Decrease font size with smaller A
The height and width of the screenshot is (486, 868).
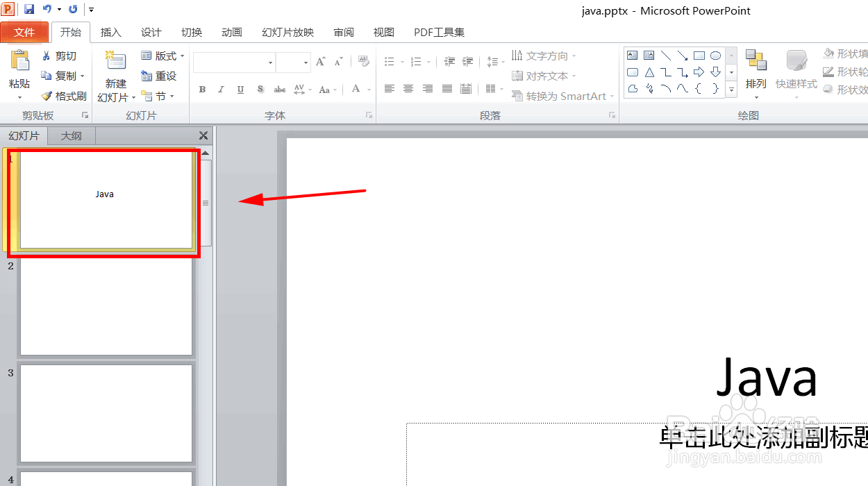(338, 62)
